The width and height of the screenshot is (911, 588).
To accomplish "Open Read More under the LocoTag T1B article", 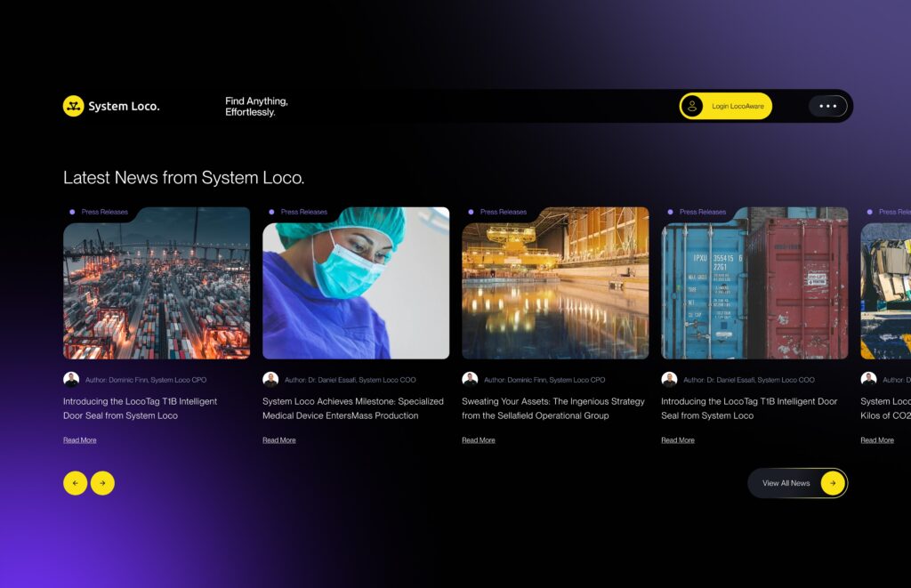I will [79, 439].
